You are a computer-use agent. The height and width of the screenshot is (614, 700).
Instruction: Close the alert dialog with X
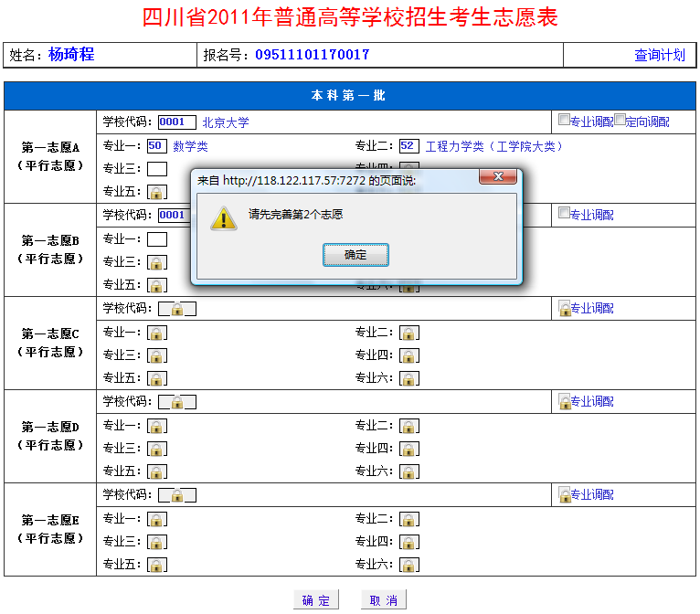click(x=498, y=176)
